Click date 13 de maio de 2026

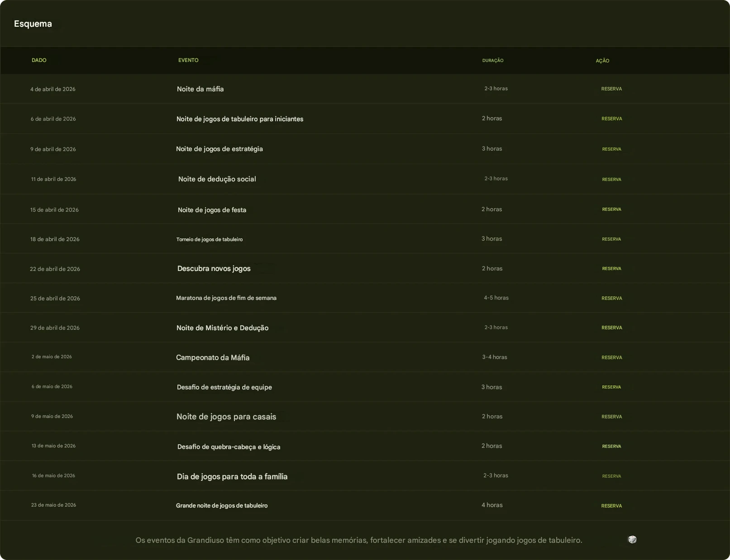tap(53, 446)
